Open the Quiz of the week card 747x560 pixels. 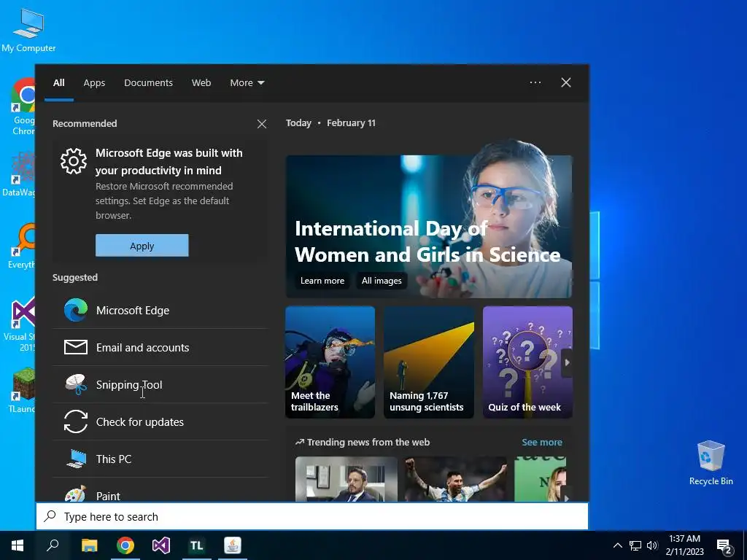(528, 362)
